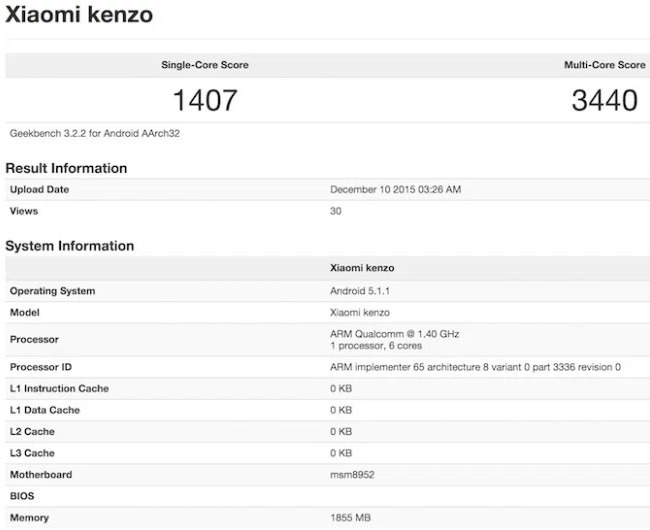Click the single-core score 1407

[205, 100]
